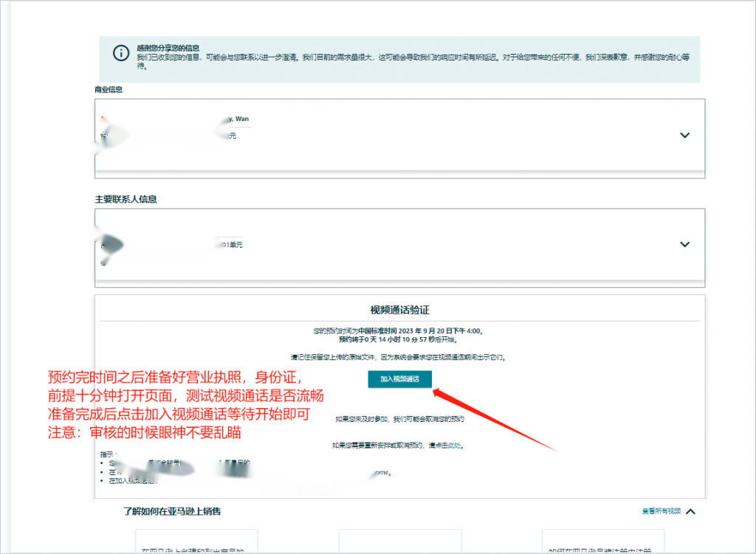The image size is (756, 554).
Task: Expand the 商业信息 section chevron
Action: (684, 135)
